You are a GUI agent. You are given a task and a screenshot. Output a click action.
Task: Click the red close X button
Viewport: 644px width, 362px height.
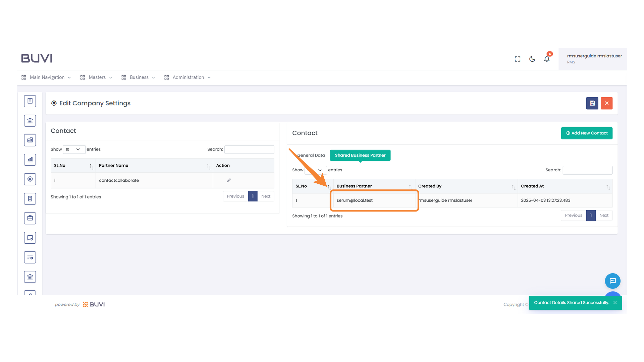[606, 103]
